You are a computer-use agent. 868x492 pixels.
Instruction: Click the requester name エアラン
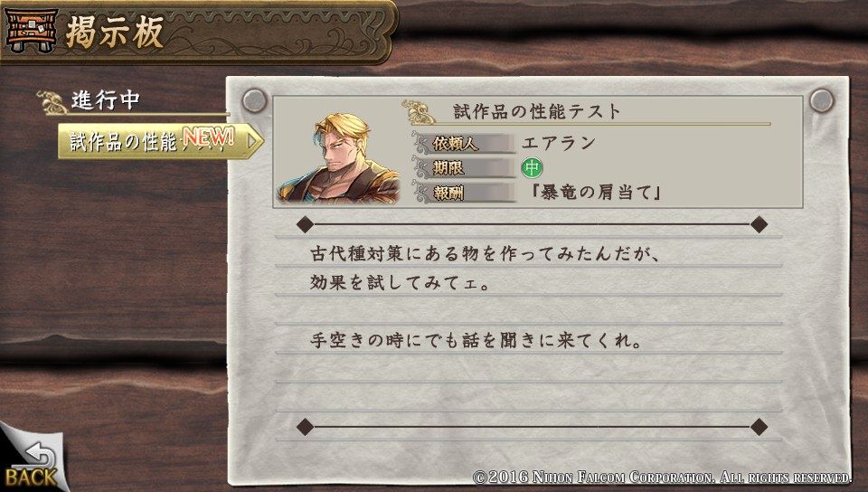click(x=559, y=143)
